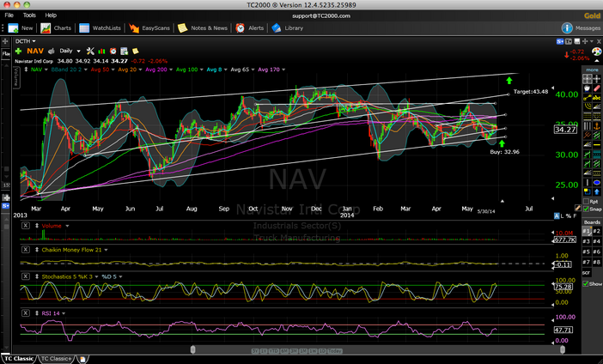Image resolution: width=603 pixels, height=364 pixels.
Task: Toggle the Rpt checkbox
Action: coord(586,202)
